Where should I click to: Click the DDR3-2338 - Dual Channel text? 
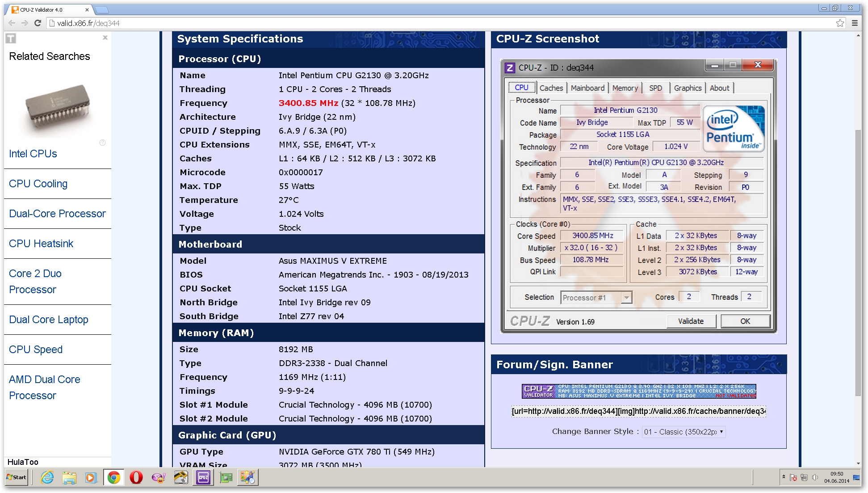pyautogui.click(x=333, y=363)
